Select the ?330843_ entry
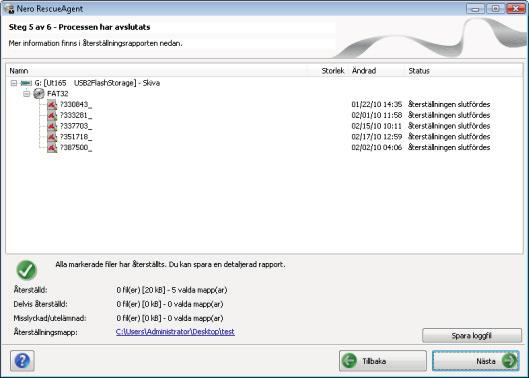Viewport: 529px width, 378px height. coord(76,105)
